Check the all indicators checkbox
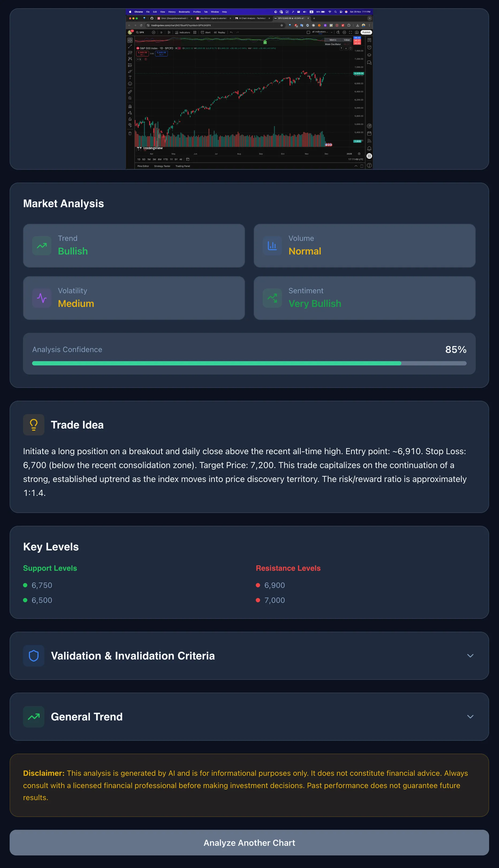This screenshot has width=499, height=868. coord(308,32)
